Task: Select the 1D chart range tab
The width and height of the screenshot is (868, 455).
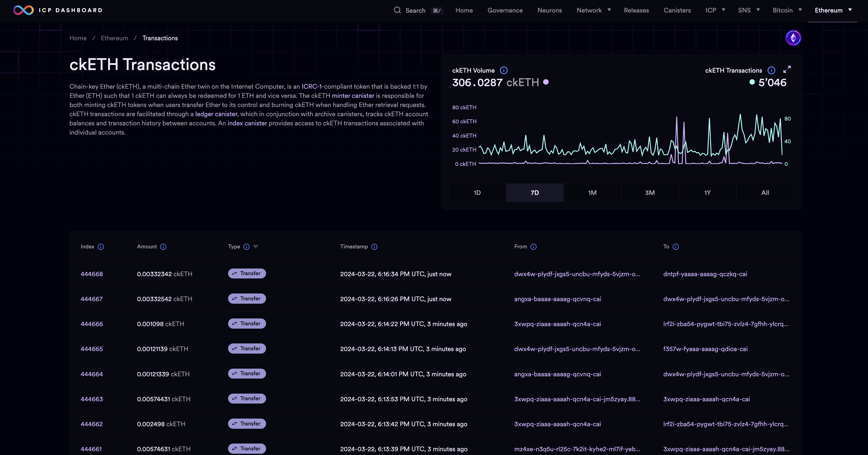Action: pos(477,193)
